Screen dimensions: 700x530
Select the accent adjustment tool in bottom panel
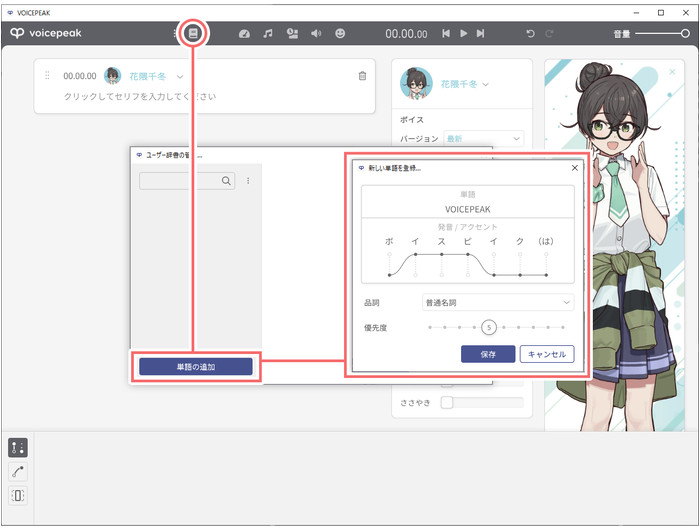pos(18,447)
